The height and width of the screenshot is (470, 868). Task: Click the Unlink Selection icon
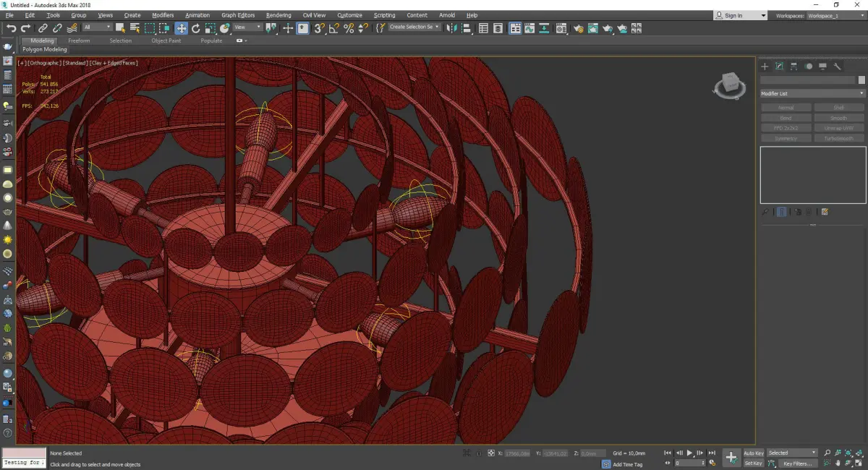[57, 28]
